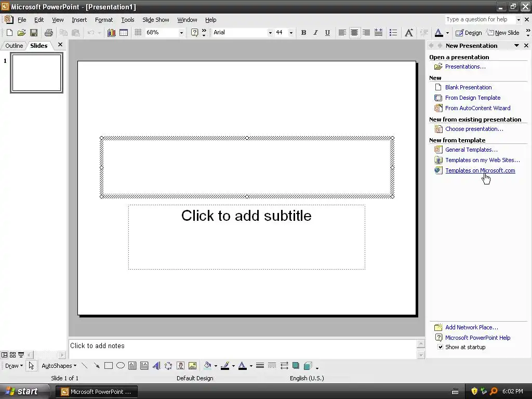
Task: Close the Outline/Slides pane
Action: tap(60, 45)
